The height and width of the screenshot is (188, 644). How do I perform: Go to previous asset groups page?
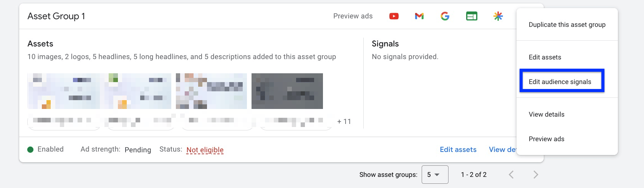tap(511, 175)
